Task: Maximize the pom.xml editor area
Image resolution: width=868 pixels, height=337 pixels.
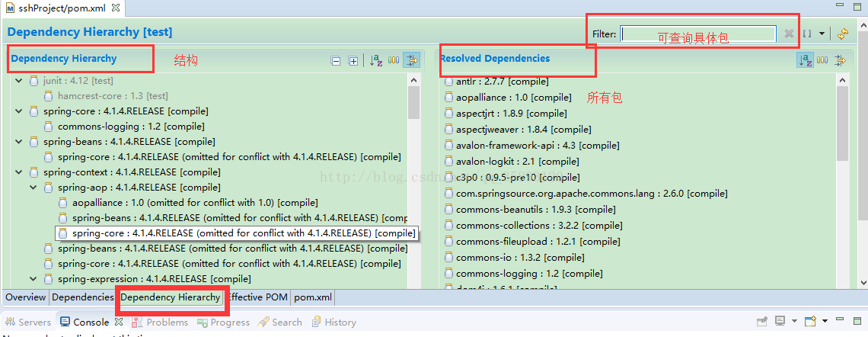Action: coord(857,7)
